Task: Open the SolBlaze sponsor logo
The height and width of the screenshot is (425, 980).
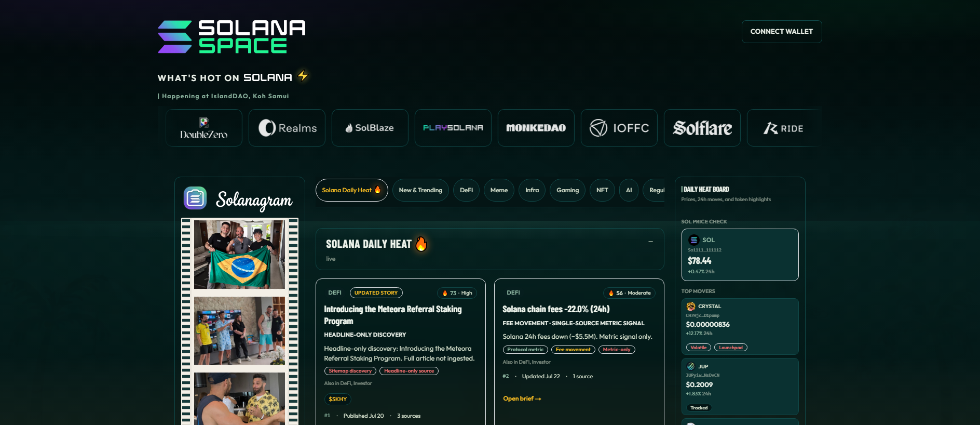Action: click(370, 128)
